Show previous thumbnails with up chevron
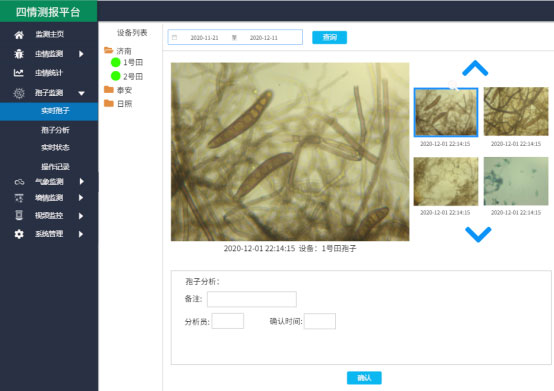 (x=475, y=68)
